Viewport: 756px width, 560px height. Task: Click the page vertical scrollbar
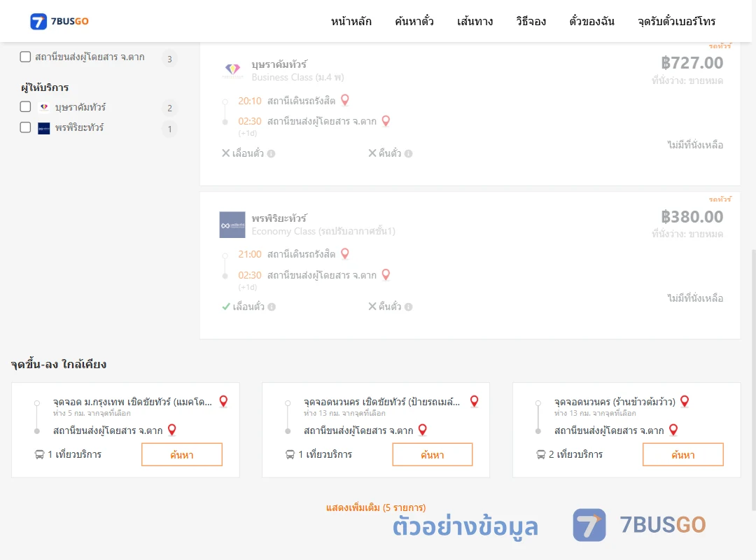pos(753,379)
